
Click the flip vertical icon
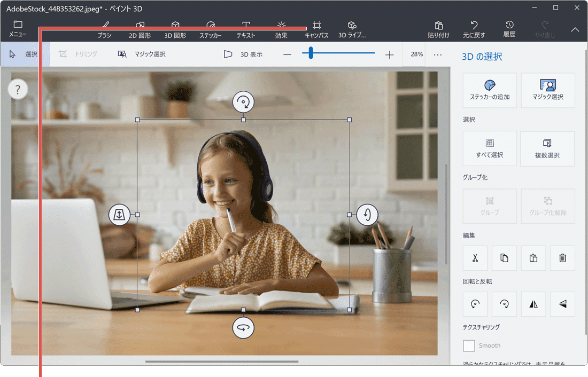coord(562,304)
